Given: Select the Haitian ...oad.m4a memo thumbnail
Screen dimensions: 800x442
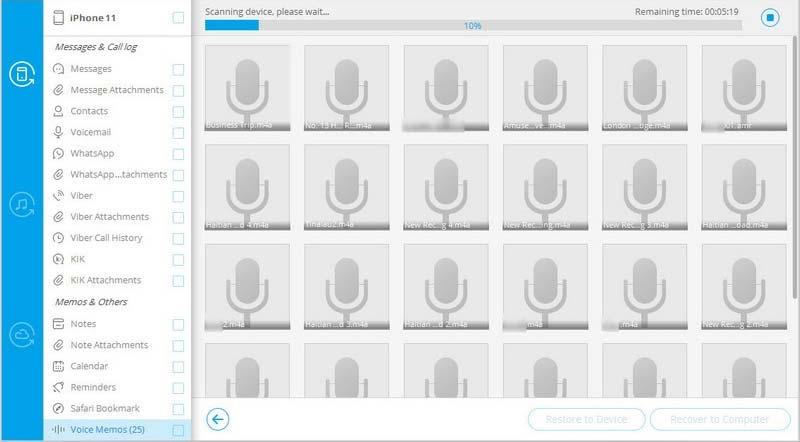Looking at the screenshot, I should click(x=744, y=187).
